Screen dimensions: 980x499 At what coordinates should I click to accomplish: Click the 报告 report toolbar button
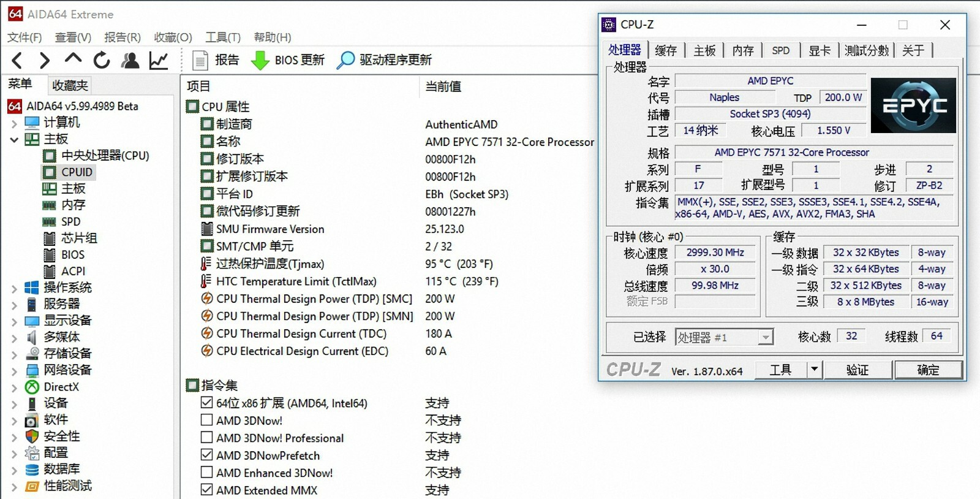click(x=216, y=60)
